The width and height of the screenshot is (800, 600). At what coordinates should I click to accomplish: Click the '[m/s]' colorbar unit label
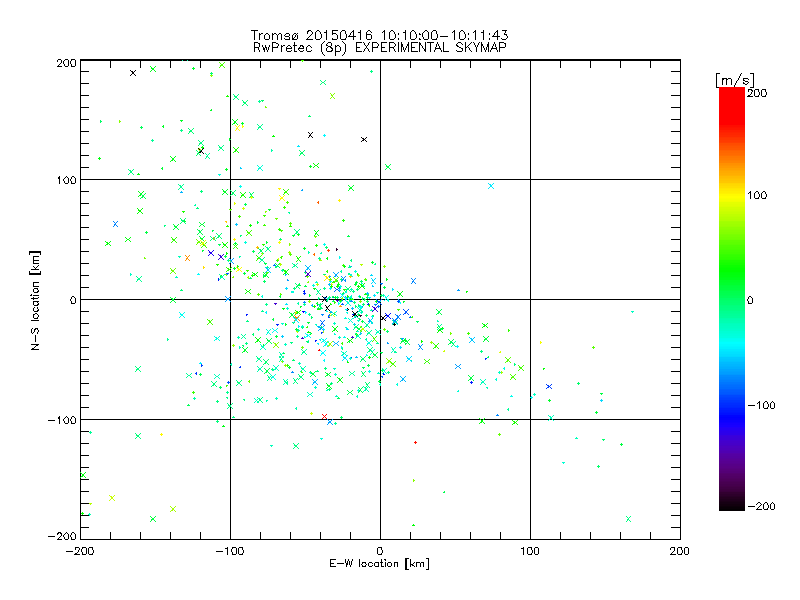[x=734, y=80]
